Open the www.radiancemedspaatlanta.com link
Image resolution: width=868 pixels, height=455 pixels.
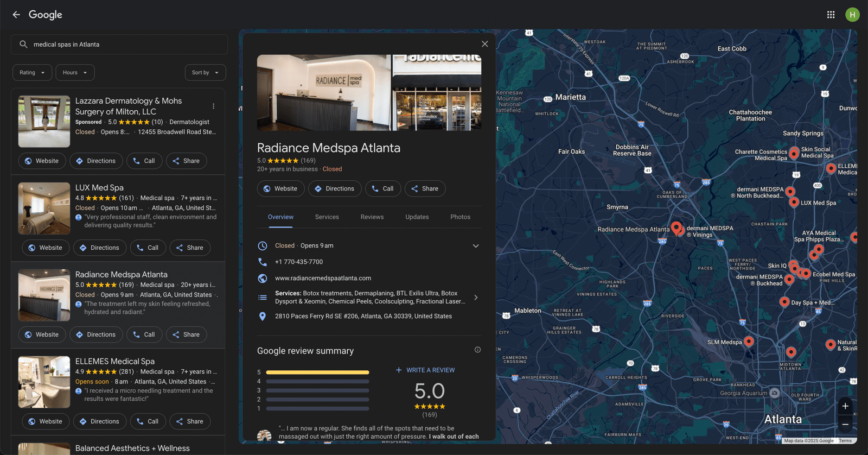[x=323, y=278]
